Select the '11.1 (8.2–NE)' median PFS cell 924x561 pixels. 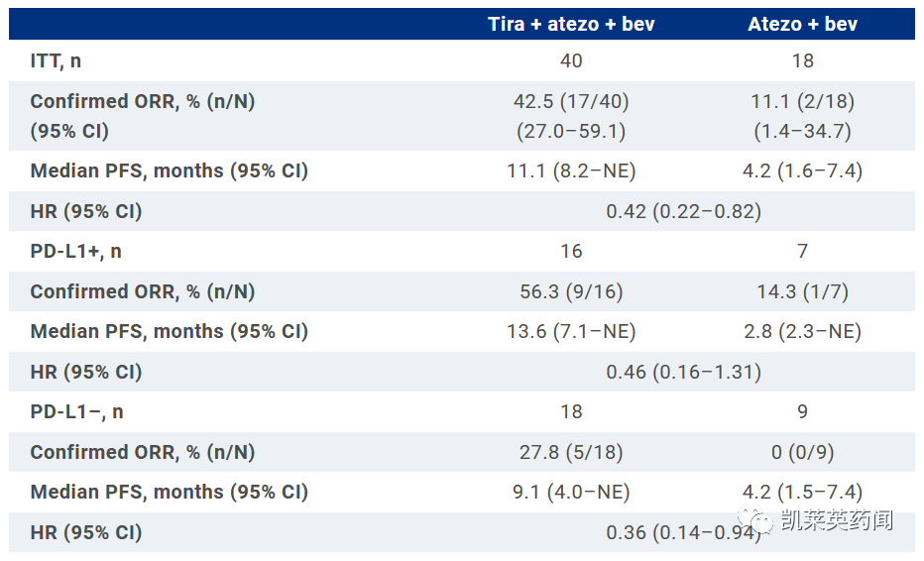point(571,171)
